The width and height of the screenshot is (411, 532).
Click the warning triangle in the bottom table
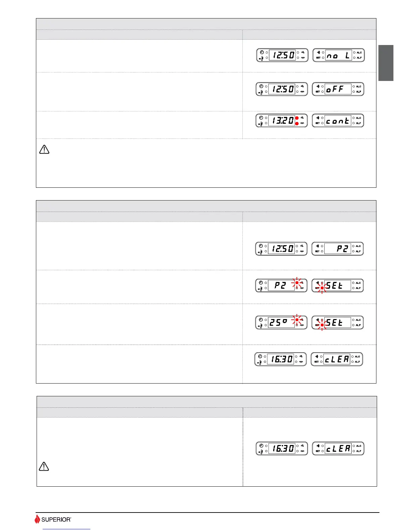point(44,467)
